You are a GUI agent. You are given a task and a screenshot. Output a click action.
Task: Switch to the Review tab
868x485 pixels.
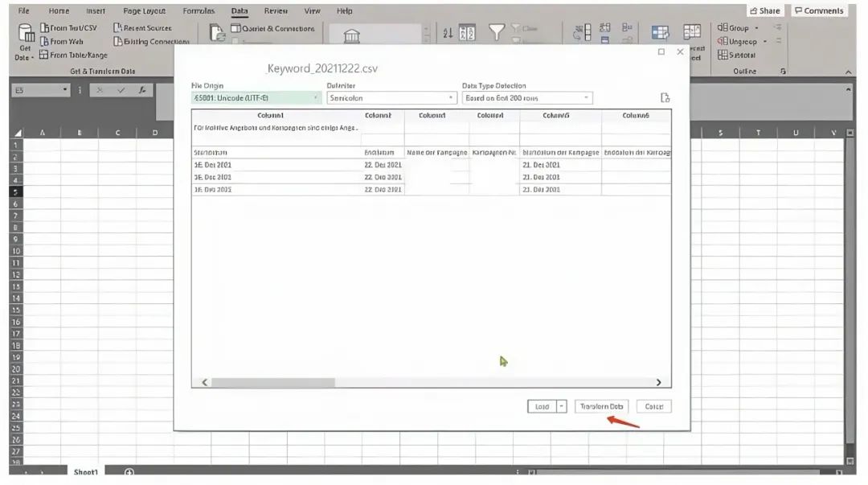(x=276, y=10)
